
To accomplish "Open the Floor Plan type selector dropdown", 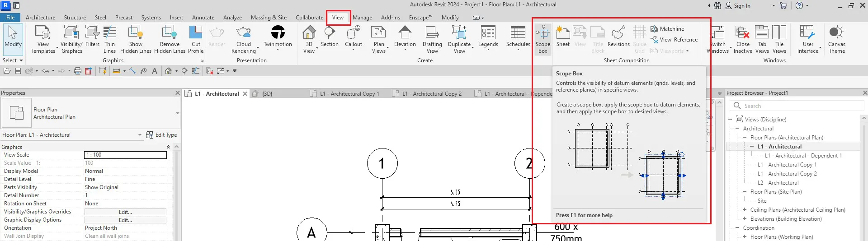I will coord(177,113).
